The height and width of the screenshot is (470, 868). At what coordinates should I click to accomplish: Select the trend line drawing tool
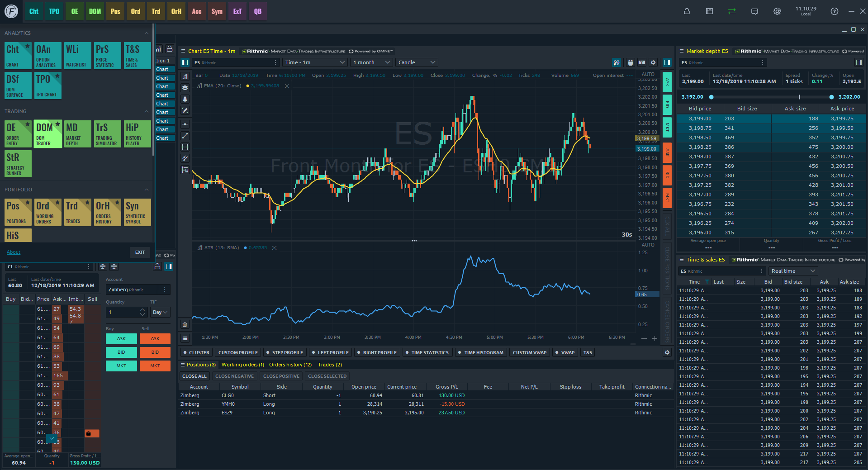pos(185,136)
